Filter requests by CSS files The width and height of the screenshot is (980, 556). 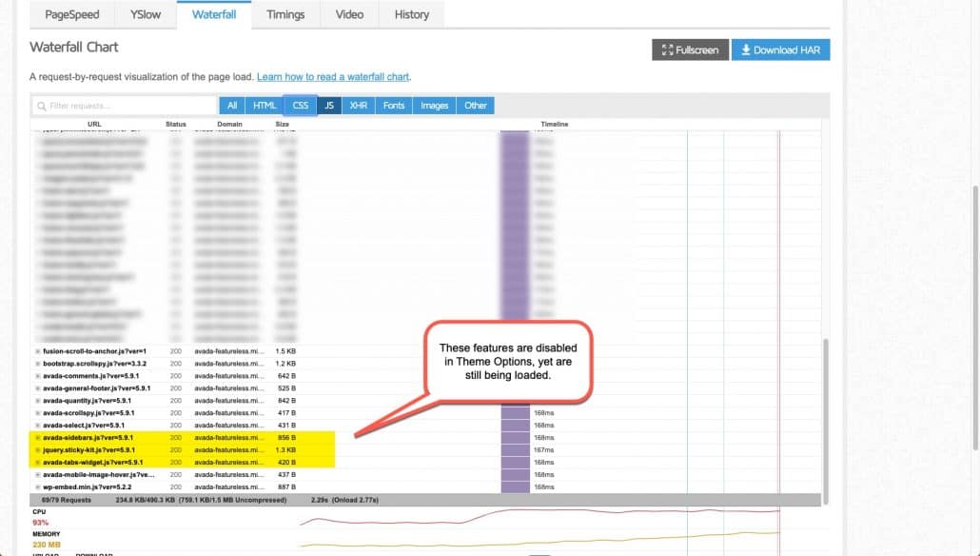point(300,105)
